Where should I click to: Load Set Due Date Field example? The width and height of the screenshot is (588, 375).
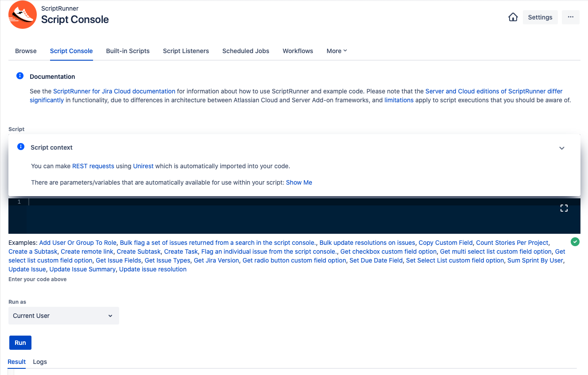click(x=376, y=260)
